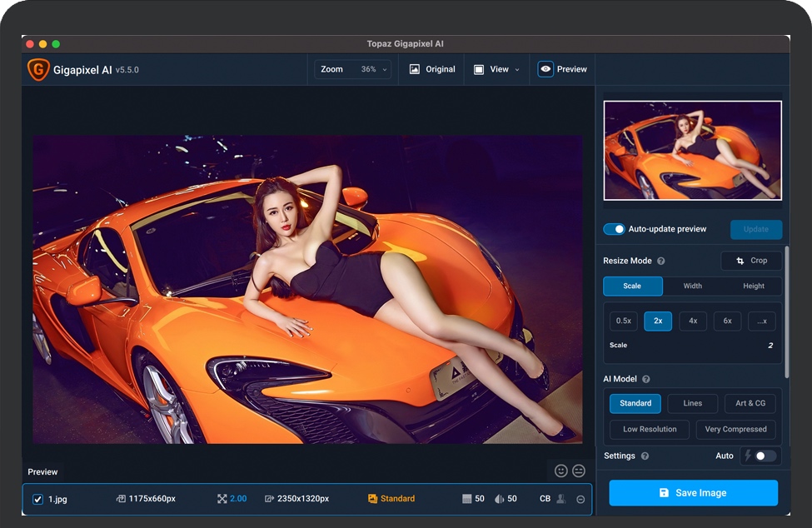The image size is (812, 528).
Task: Switch to the Height resize tab
Action: tap(753, 286)
